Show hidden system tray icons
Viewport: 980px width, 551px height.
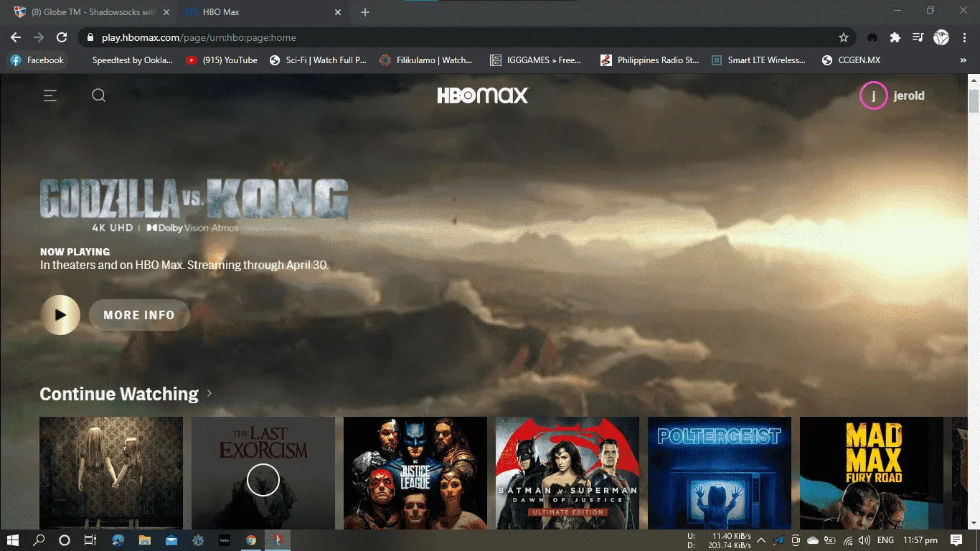[761, 540]
